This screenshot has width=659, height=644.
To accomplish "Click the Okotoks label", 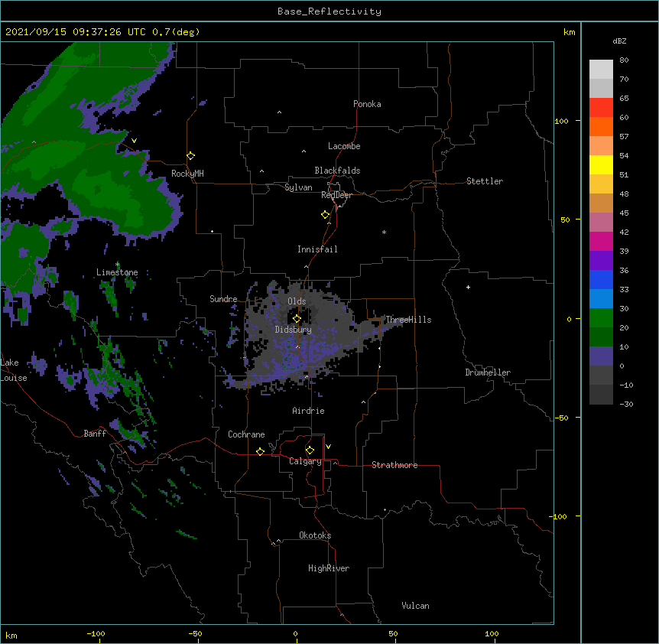I will pyautogui.click(x=315, y=535).
